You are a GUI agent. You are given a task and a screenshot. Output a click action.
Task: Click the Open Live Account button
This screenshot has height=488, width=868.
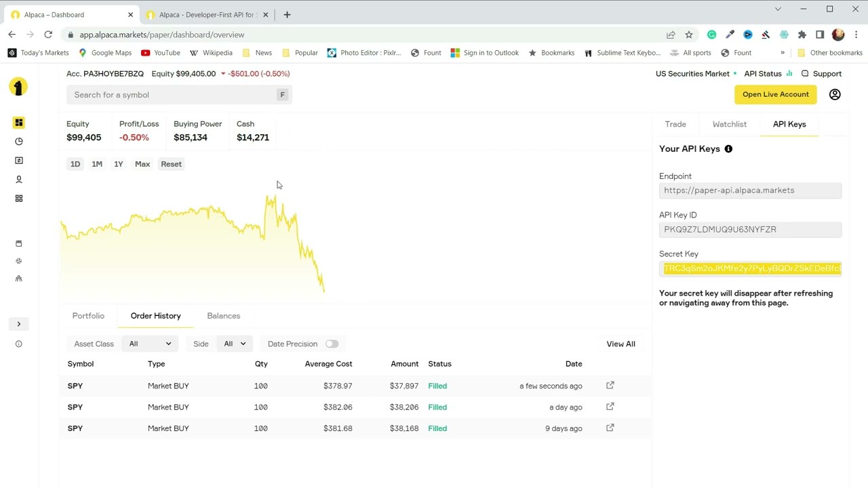point(776,94)
